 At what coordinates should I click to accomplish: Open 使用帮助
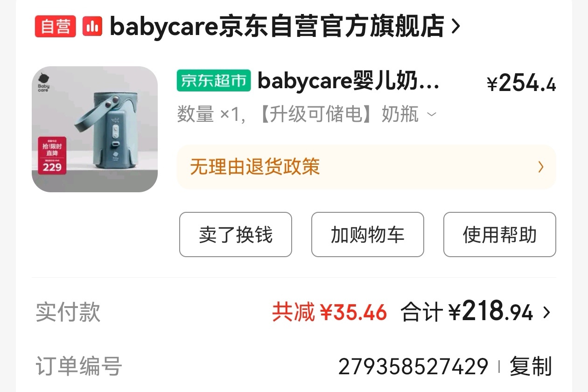pos(500,235)
